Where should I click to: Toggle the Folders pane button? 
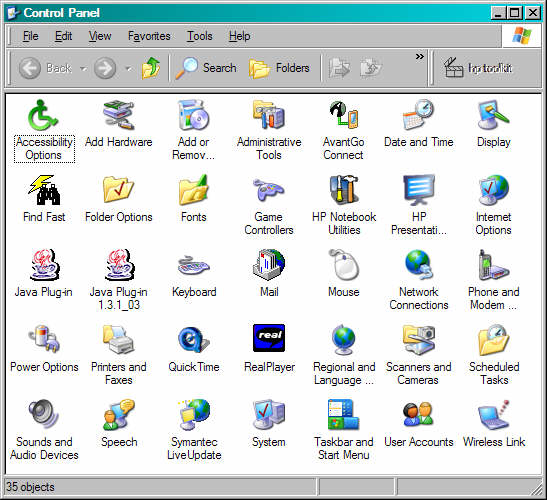[279, 68]
